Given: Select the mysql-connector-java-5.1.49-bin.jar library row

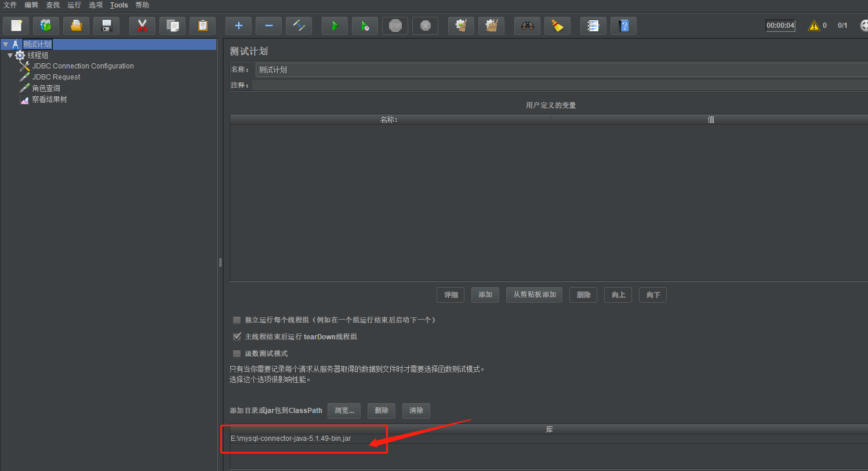Looking at the screenshot, I should click(x=549, y=439).
